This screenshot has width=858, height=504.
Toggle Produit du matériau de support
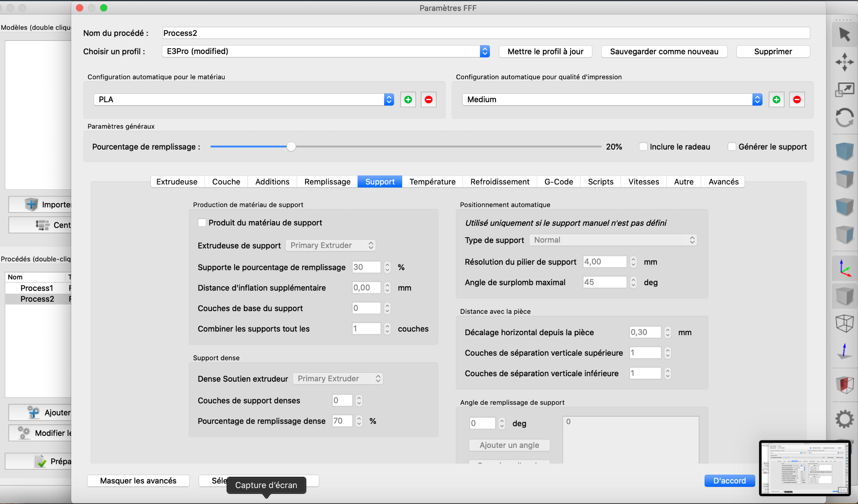coord(202,222)
